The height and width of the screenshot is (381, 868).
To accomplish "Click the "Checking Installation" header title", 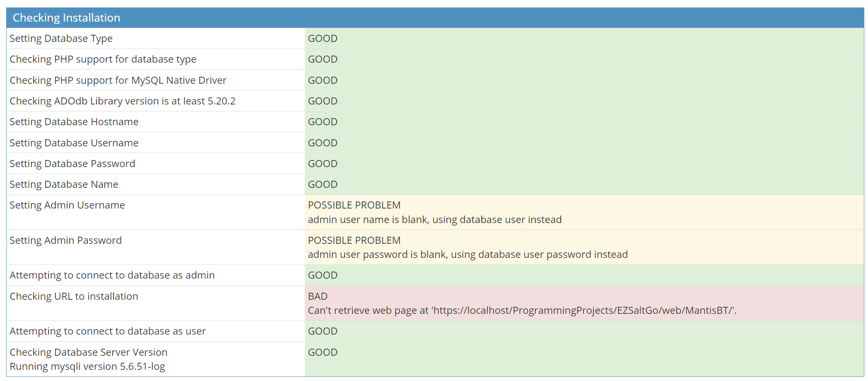I will coord(66,18).
